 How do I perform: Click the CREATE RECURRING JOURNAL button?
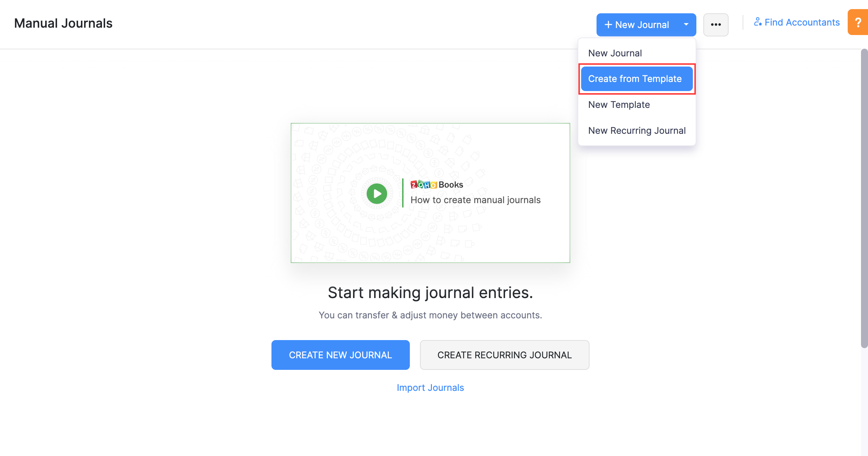click(x=504, y=355)
